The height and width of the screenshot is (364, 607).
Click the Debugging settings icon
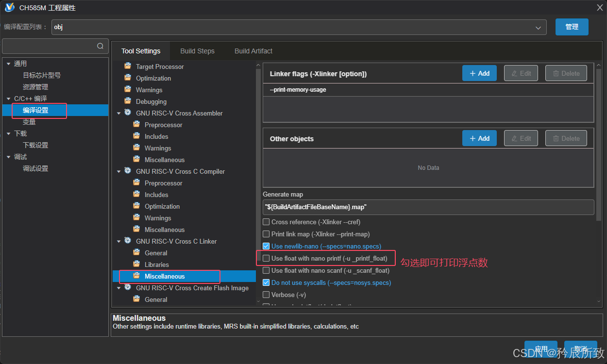coord(128,101)
